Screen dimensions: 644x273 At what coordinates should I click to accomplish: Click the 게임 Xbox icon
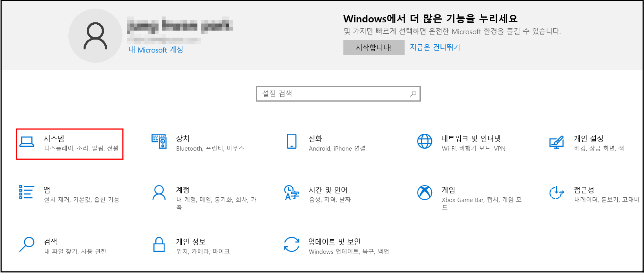tap(425, 193)
